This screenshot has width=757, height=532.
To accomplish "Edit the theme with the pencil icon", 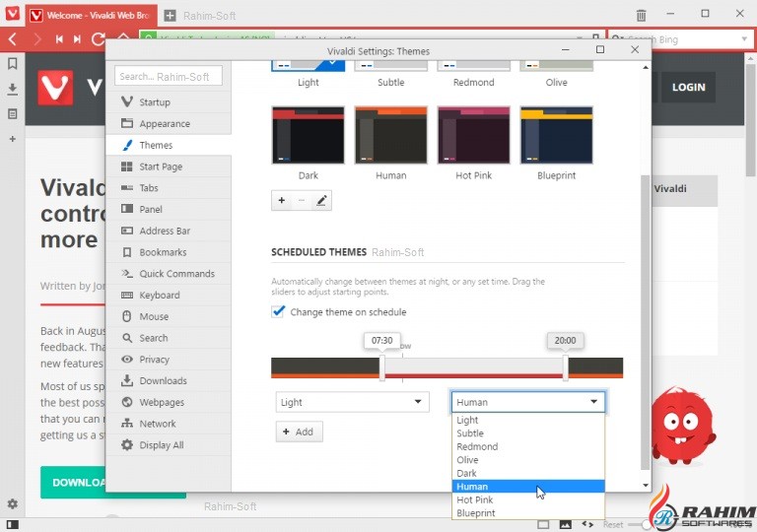I will pos(321,200).
